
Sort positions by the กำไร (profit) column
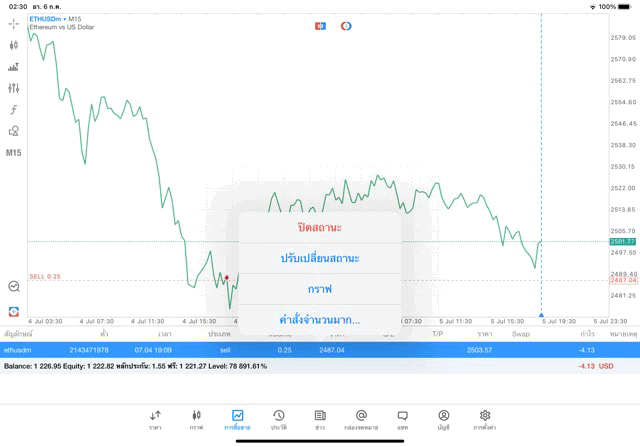587,334
